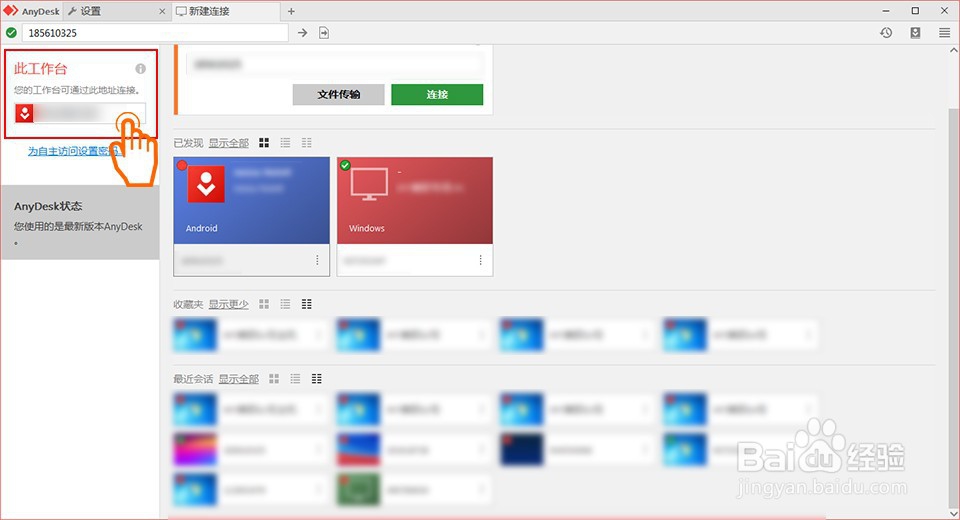Close the 设置 tab

[x=162, y=11]
